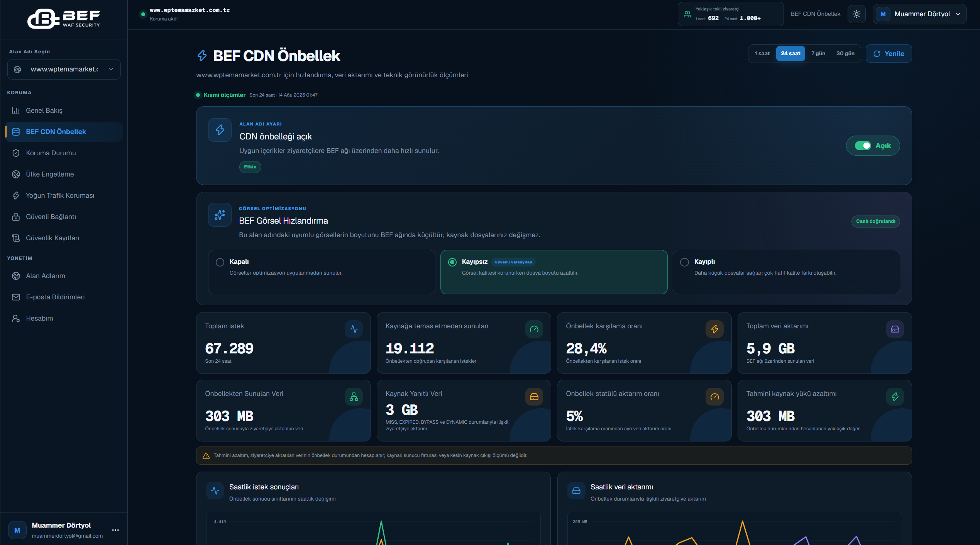Viewport: 980px width, 545px height.
Task: Click the 1.000+ 24-hour visitor count
Action: click(x=750, y=18)
